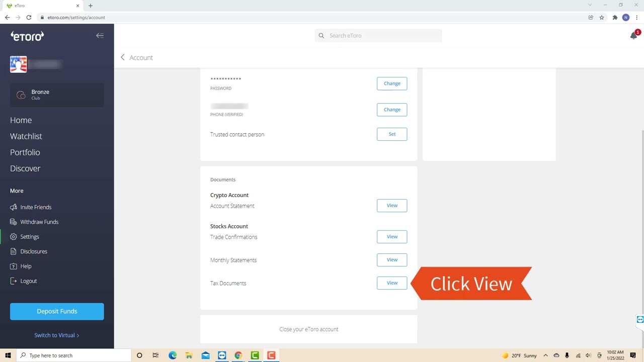The image size is (644, 362).
Task: Click the browser forward arrow
Action: pyautogui.click(x=18, y=17)
